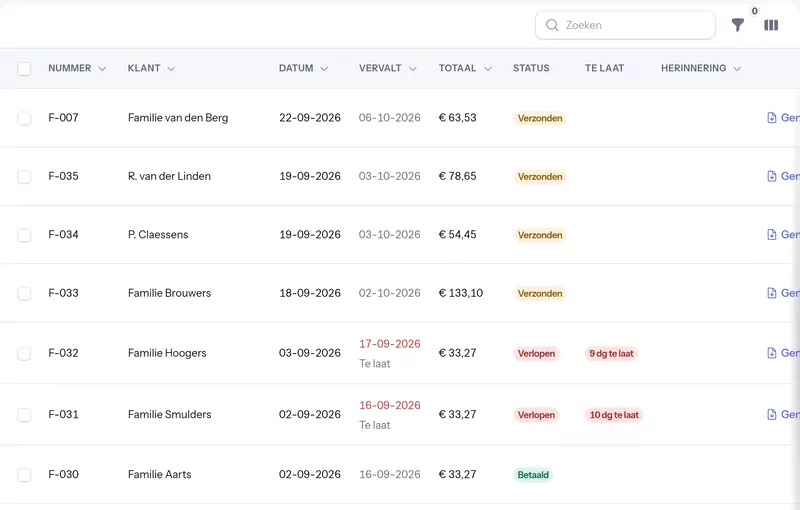Toggle the select-all checkbox in header

24,68
